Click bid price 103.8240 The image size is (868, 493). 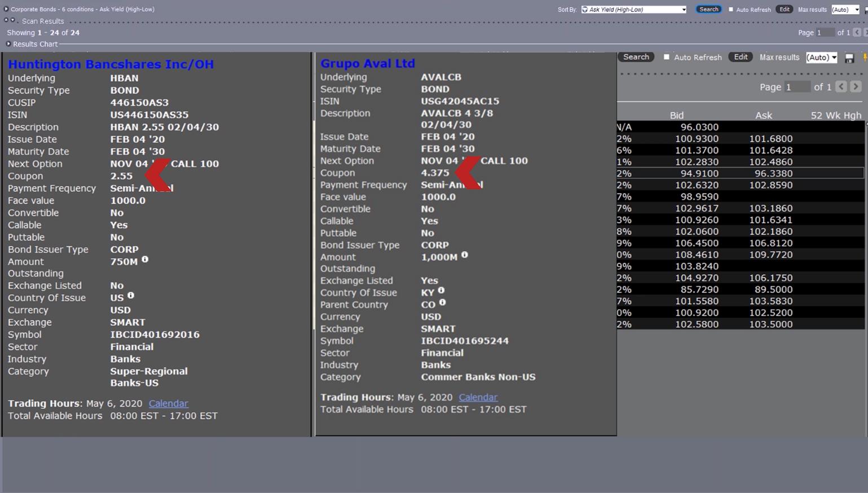(x=697, y=266)
